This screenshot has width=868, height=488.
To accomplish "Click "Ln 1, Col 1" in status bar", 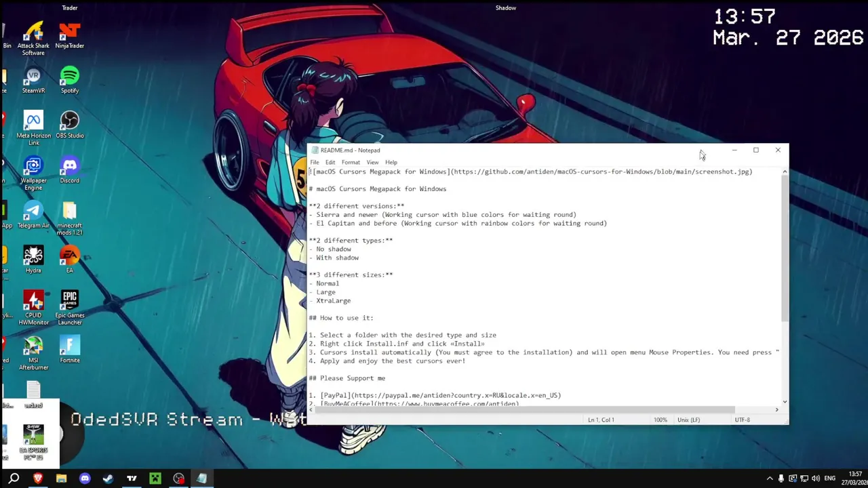I will pyautogui.click(x=601, y=420).
